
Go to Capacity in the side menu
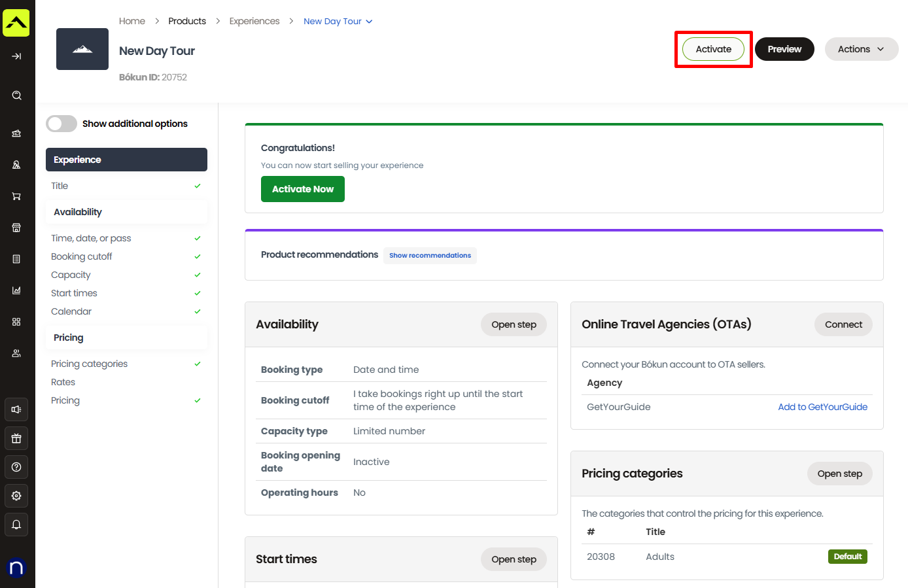(71, 275)
